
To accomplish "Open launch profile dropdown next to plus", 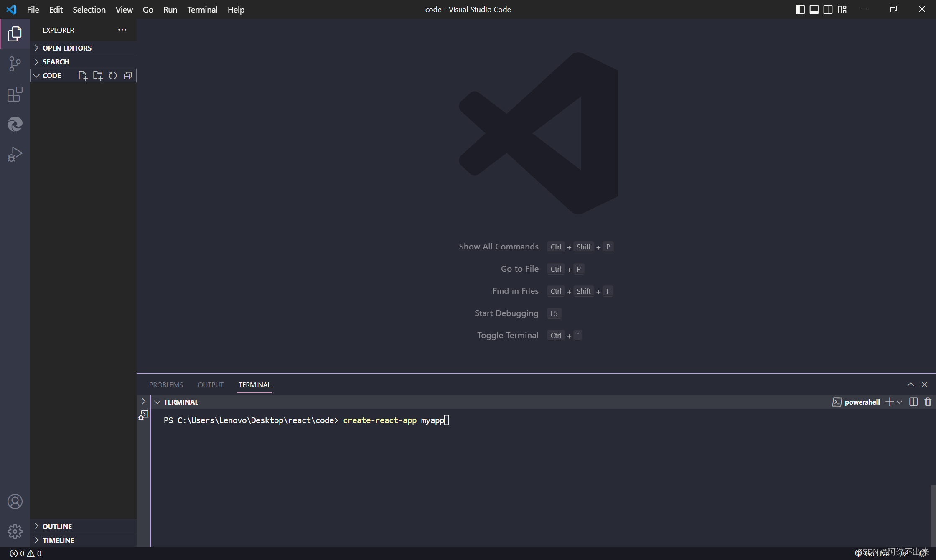I will pos(900,402).
